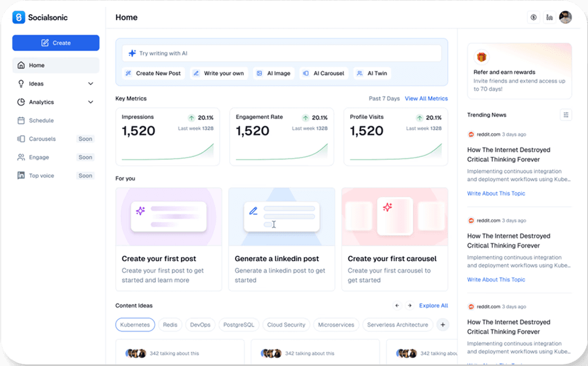Click the Engage people icon
Screen dimensions: 588x366
21,157
